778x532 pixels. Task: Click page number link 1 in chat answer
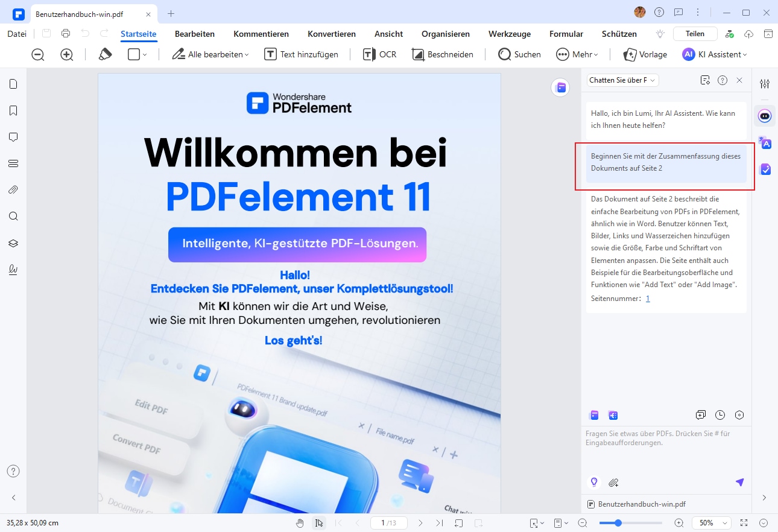(648, 299)
